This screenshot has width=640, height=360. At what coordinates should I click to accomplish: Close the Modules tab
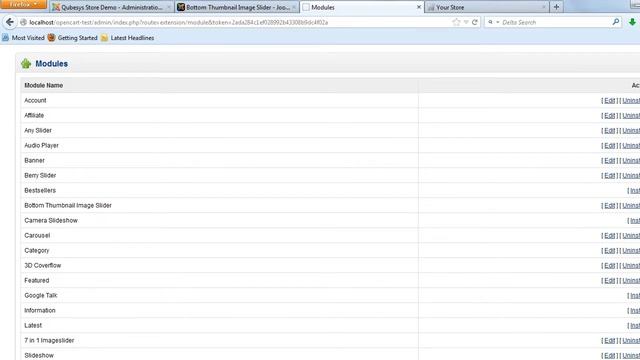(419, 7)
